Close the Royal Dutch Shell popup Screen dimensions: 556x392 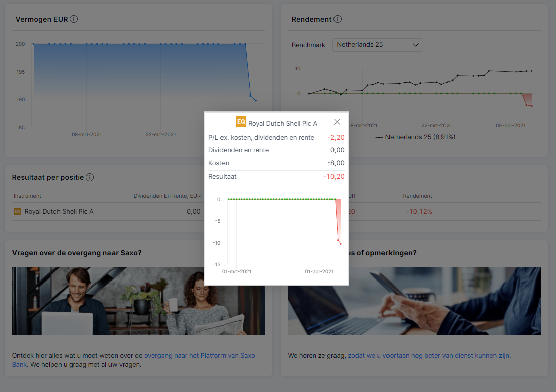tap(337, 122)
